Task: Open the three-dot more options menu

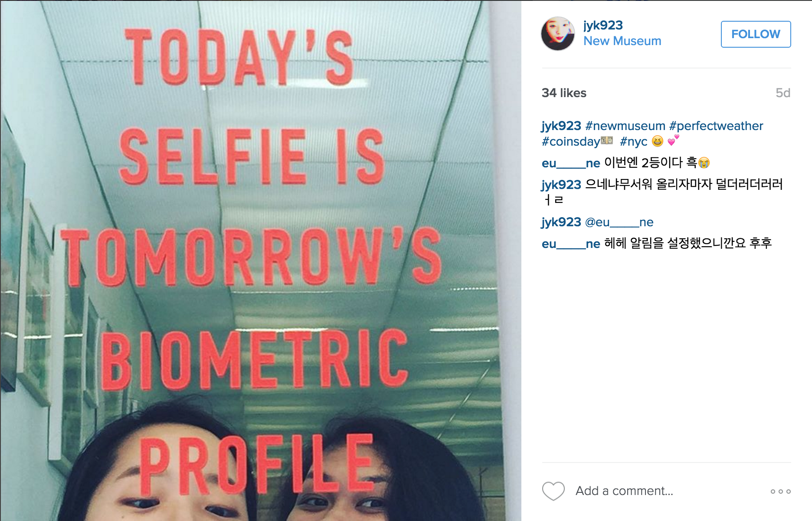Action: click(780, 491)
